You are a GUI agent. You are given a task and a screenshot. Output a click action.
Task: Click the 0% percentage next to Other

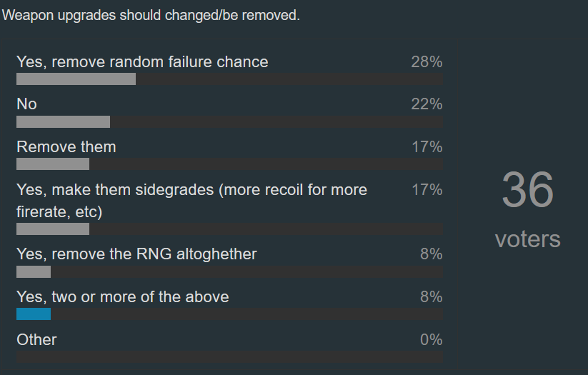coord(432,339)
